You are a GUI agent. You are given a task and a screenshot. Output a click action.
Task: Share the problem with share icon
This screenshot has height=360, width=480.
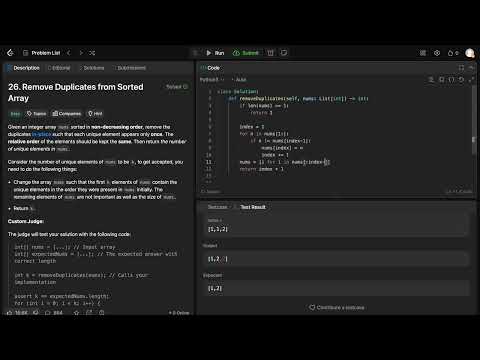tap(89, 313)
